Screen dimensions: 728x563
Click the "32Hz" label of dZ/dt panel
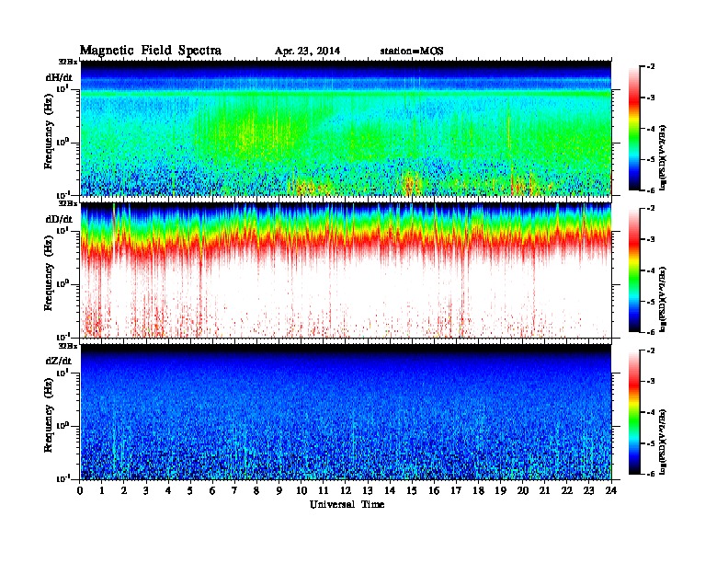coord(68,346)
